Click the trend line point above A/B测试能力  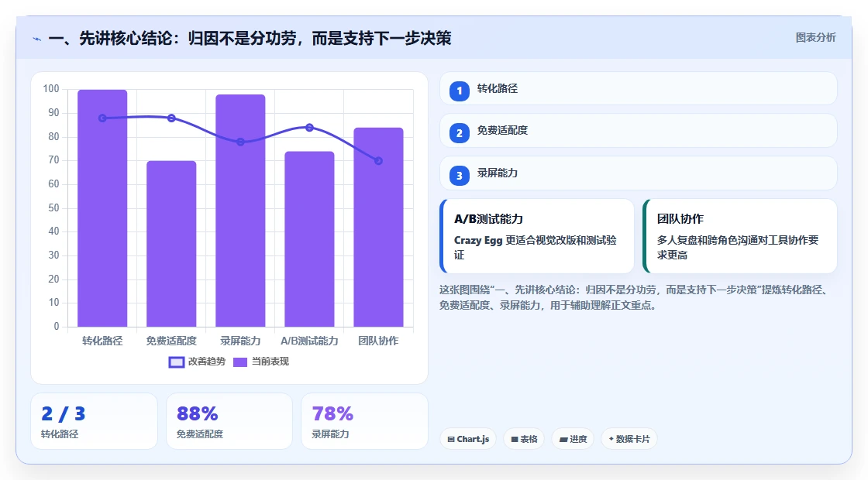(309, 128)
